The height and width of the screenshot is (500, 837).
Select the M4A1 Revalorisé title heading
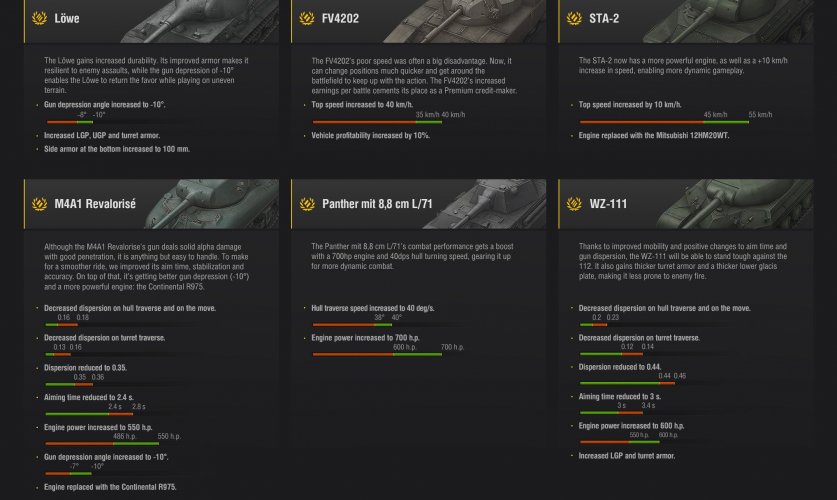click(x=96, y=204)
